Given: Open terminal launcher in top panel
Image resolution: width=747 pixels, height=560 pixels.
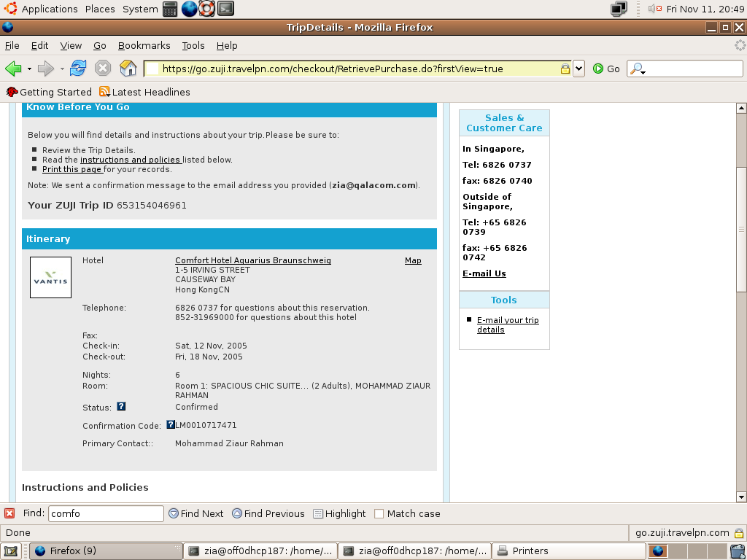Looking at the screenshot, I should (226, 9).
